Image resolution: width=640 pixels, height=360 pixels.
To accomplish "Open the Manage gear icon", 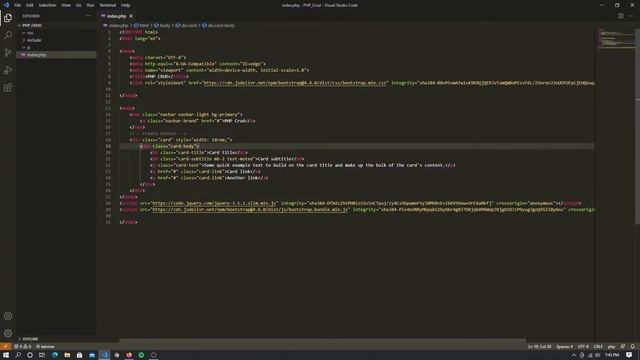I will click(x=8, y=333).
